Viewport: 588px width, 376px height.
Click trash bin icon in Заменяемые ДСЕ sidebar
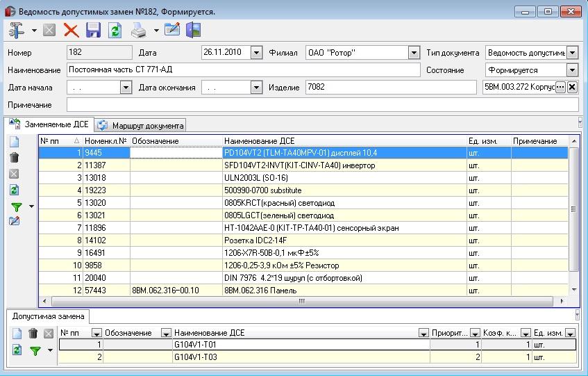pos(15,157)
